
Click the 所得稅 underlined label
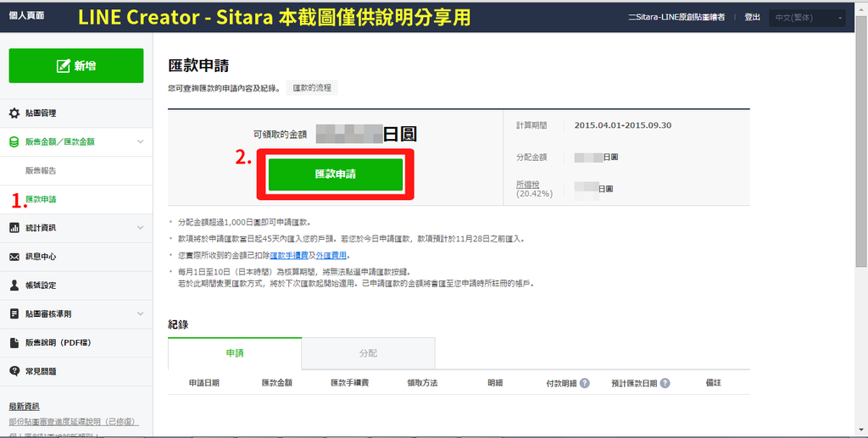click(527, 185)
